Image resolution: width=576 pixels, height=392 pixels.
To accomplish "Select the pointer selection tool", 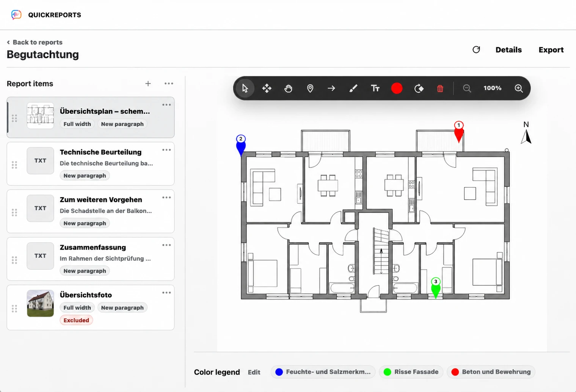I will tap(245, 88).
